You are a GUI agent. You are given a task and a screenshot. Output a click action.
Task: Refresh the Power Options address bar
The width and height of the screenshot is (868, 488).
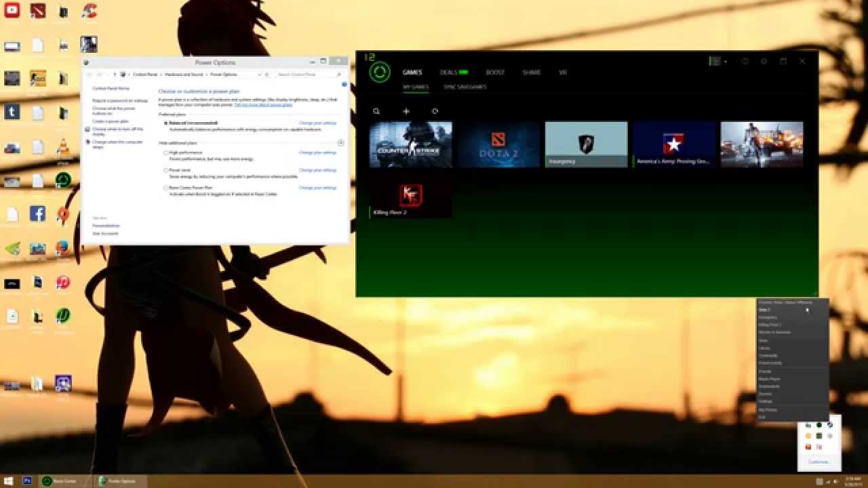[x=267, y=74]
